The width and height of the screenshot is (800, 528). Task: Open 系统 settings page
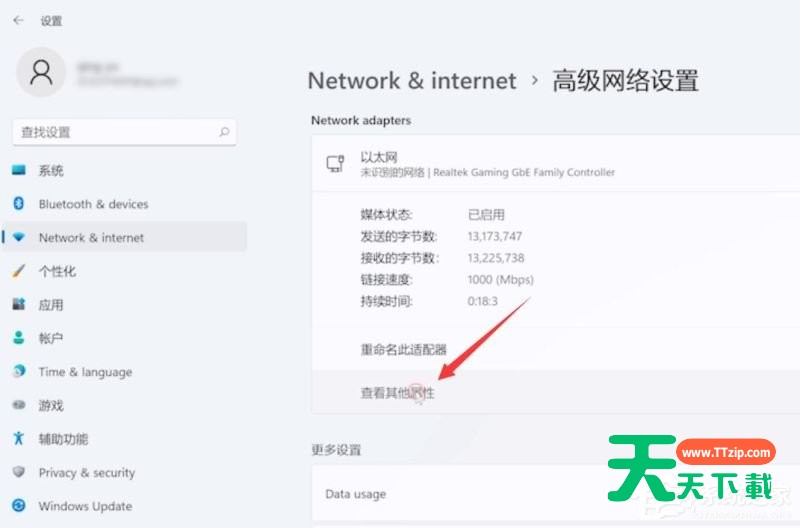coord(124,170)
